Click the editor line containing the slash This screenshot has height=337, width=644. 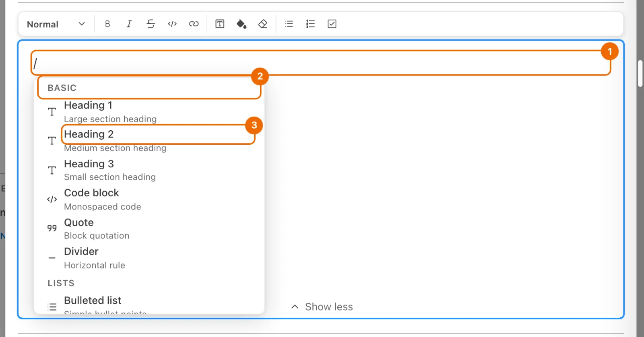321,63
